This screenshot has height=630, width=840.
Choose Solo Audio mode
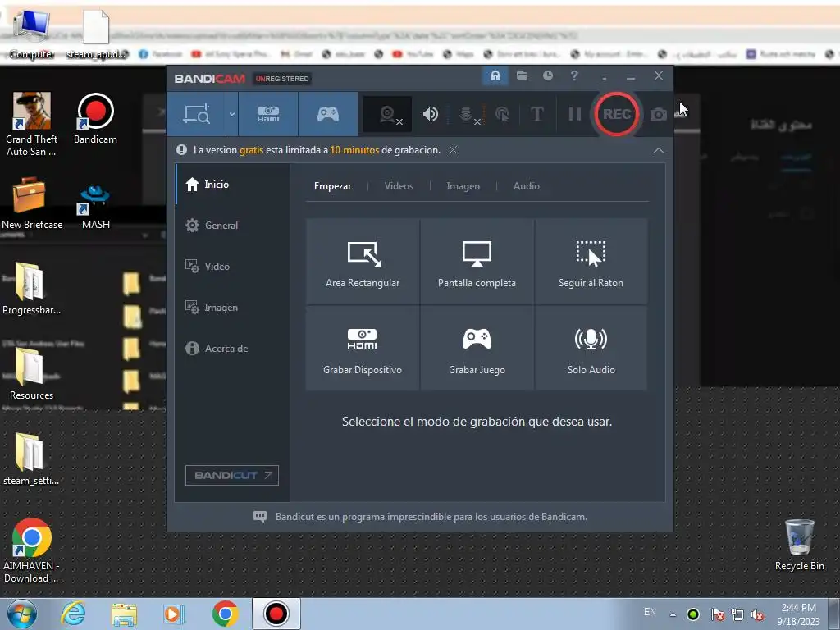click(591, 348)
